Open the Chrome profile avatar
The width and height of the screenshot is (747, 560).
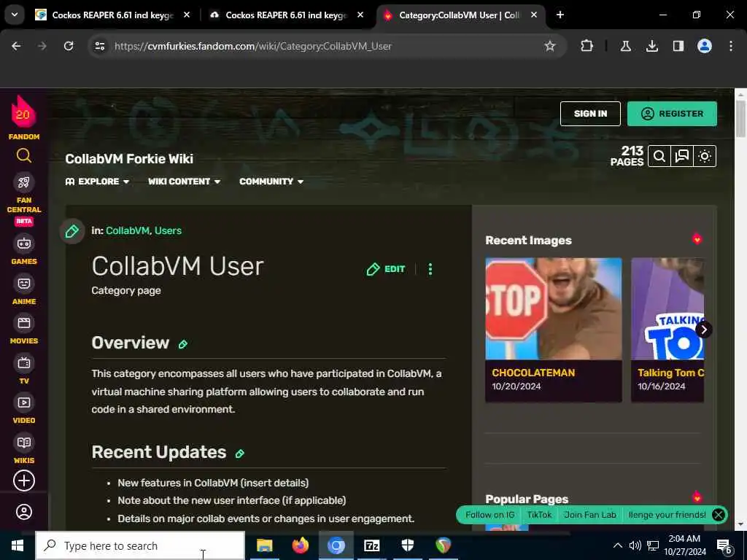705,46
